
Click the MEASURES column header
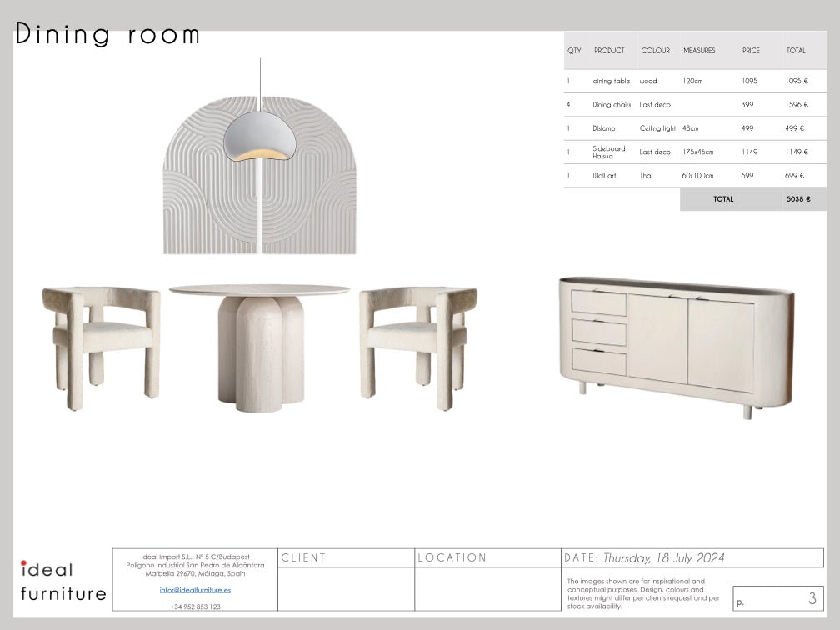(x=699, y=51)
